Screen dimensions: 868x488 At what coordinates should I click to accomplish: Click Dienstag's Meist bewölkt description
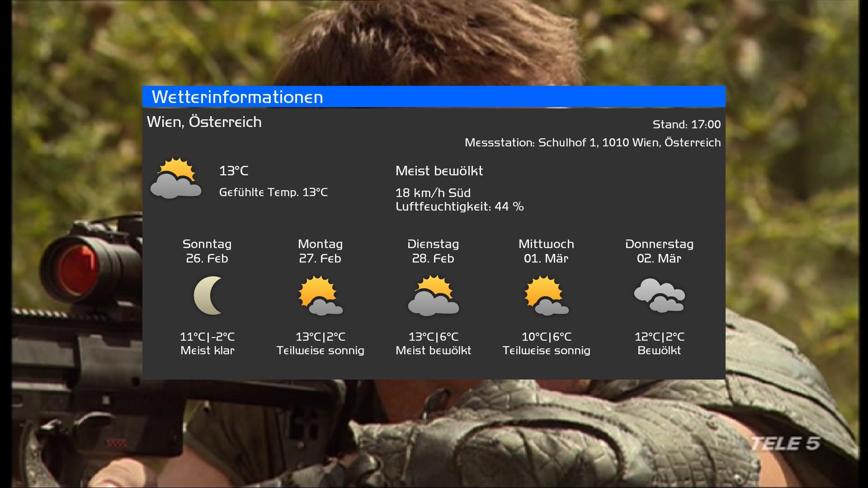point(434,351)
